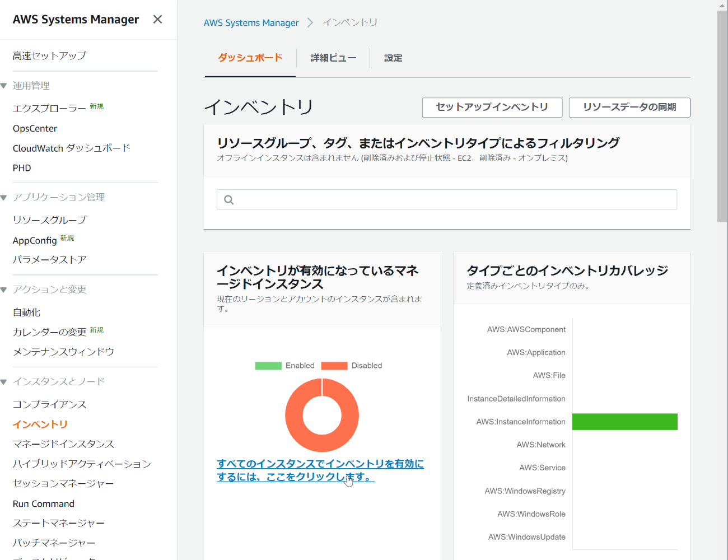
Task: Open CloudWatch ダッシュボード in sidebar
Action: click(x=71, y=148)
